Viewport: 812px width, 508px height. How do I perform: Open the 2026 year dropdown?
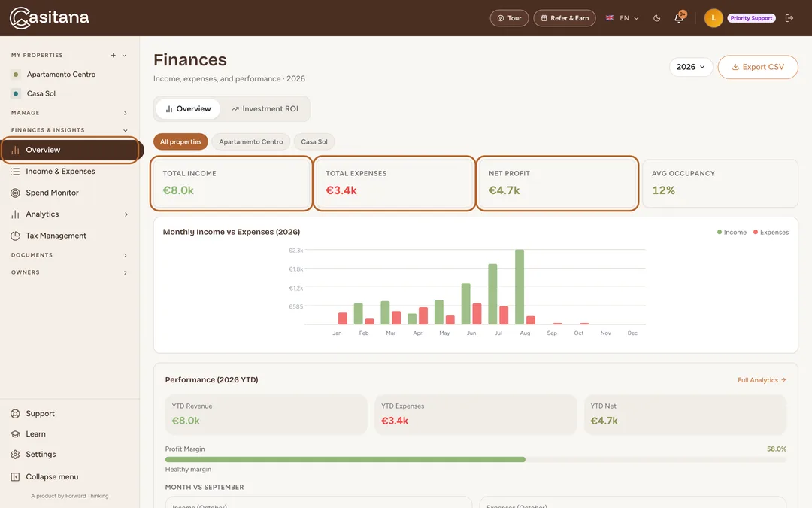point(691,67)
